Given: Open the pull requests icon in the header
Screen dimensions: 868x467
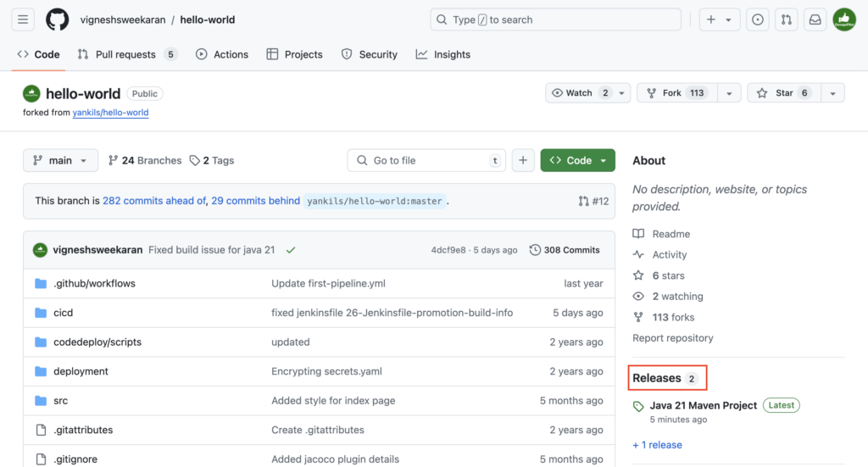Looking at the screenshot, I should [786, 20].
